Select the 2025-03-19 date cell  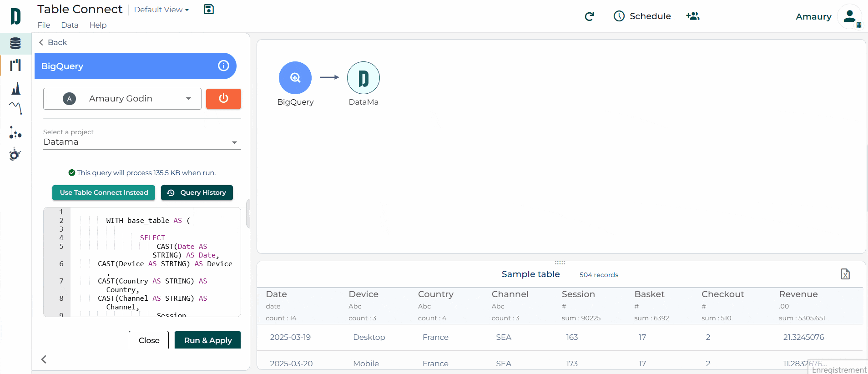click(x=290, y=337)
